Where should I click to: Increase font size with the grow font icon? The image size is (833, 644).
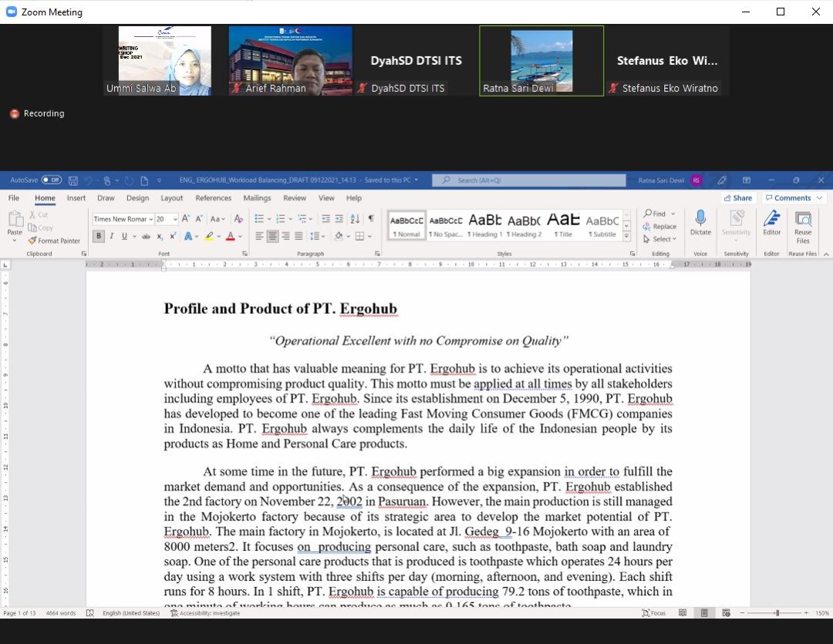coord(185,219)
